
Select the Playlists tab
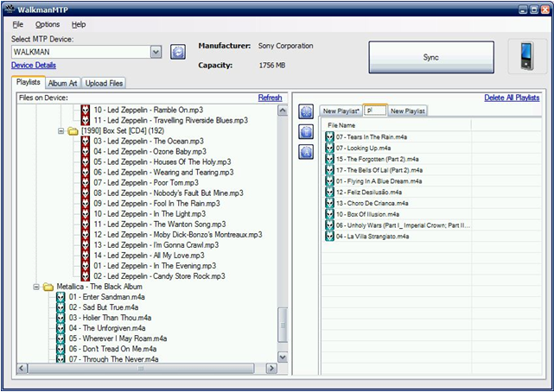point(29,82)
